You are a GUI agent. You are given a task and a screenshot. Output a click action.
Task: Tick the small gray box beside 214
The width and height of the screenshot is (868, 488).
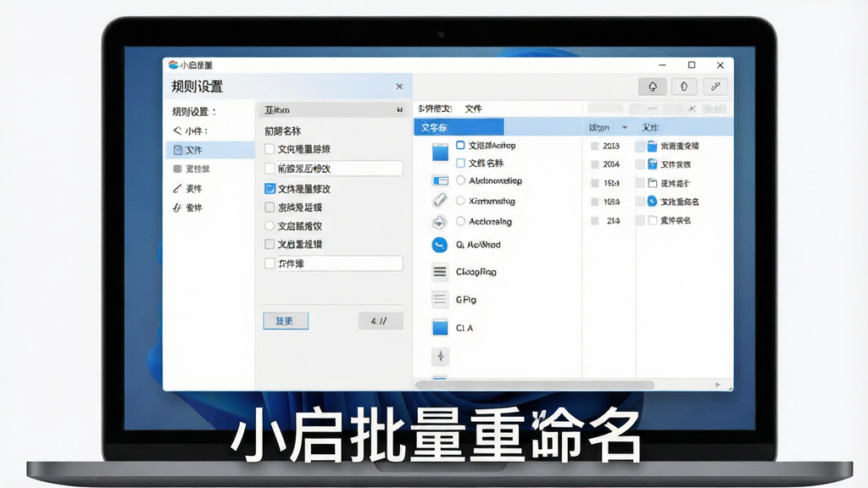594,221
